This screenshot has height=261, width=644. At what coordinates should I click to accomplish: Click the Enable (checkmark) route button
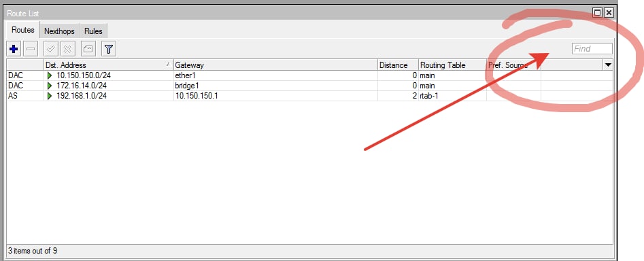pos(51,49)
